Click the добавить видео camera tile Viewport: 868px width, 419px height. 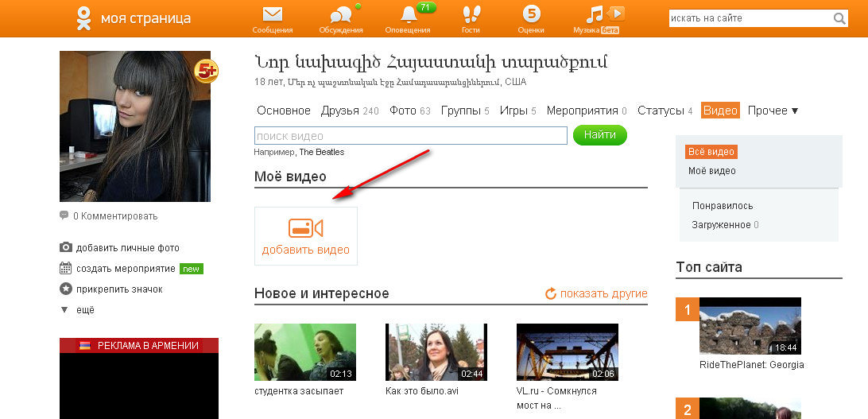tap(305, 235)
